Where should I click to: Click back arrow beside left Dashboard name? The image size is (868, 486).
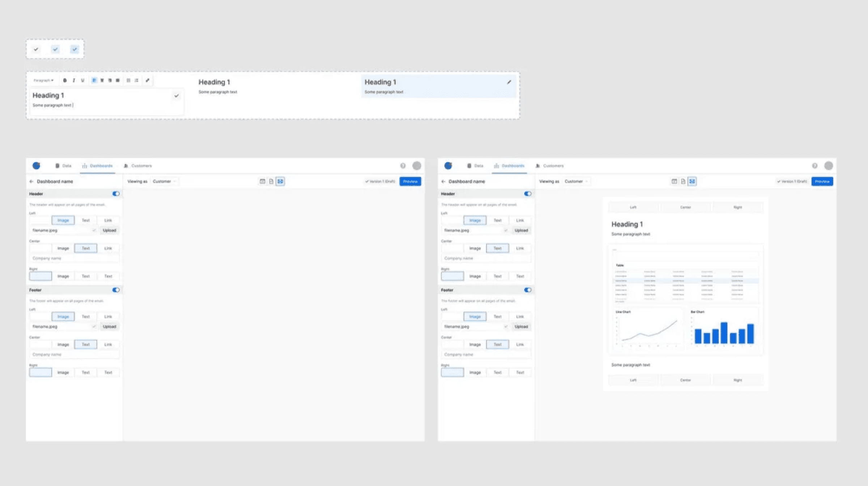(x=31, y=181)
